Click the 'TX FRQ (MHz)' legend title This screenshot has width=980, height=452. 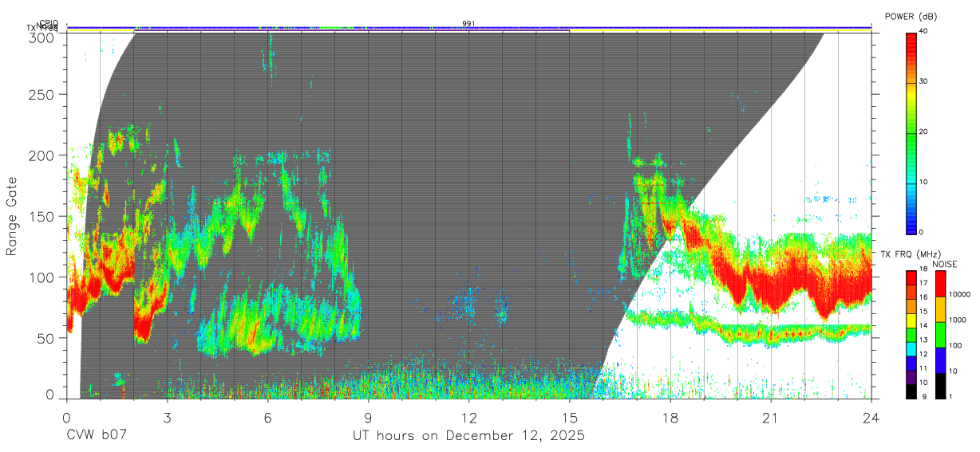(911, 254)
